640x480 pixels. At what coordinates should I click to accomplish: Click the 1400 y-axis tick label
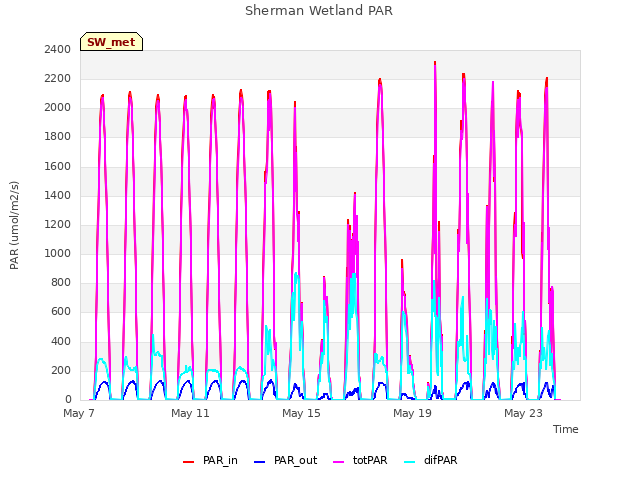[58, 195]
